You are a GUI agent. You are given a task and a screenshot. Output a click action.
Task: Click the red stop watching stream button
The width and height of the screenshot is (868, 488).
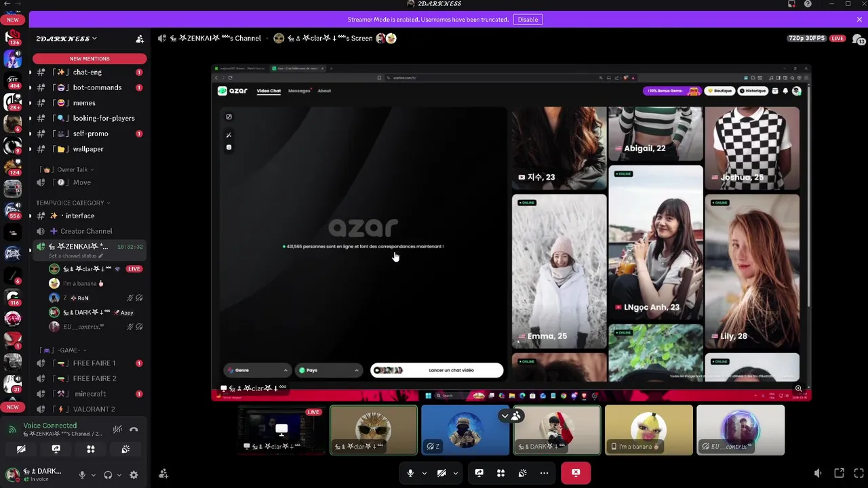(x=576, y=473)
